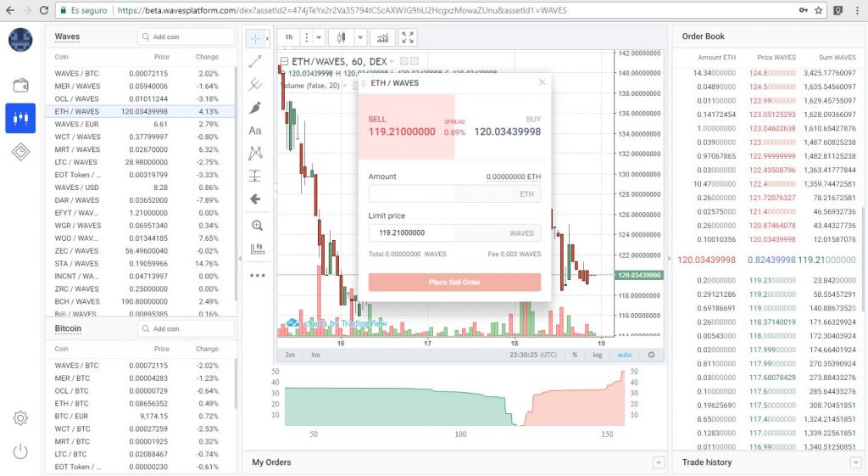Click the candlestick chart style icon
868x476 pixels.
[341, 37]
